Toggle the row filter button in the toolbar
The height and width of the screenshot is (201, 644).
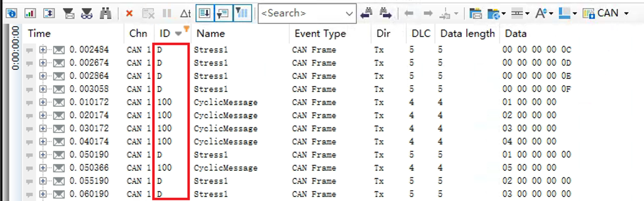click(x=223, y=13)
